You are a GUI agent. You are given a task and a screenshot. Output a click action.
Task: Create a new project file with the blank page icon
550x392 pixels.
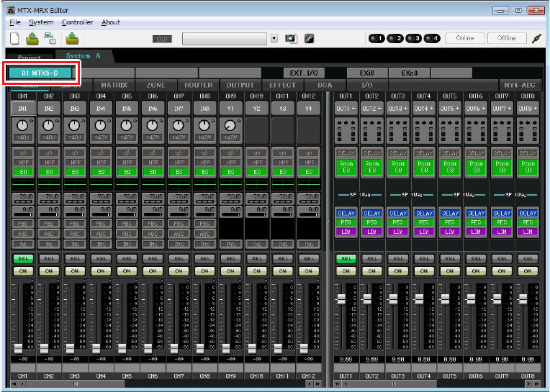coord(14,39)
